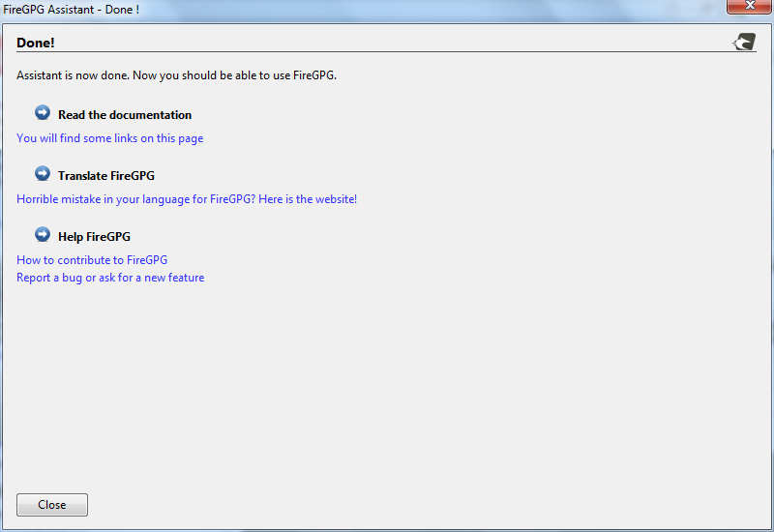This screenshot has height=532, width=774.
Task: Click the blank panel area above Close button
Action: (x=387, y=406)
